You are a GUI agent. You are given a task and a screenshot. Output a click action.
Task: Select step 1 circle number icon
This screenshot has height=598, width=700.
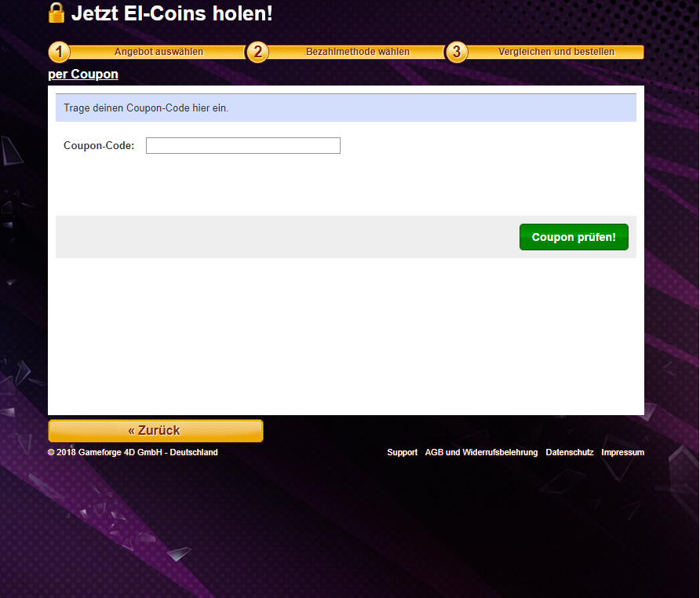coord(59,52)
